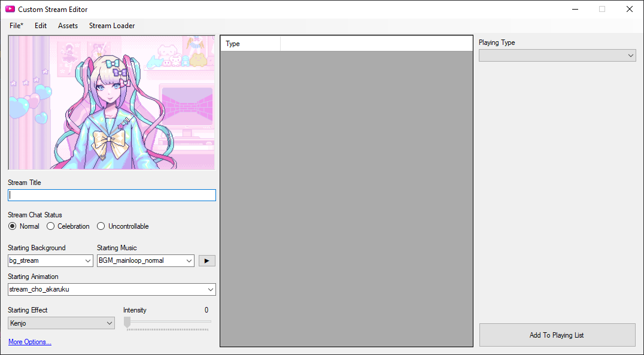Select the Uncontrollable chat status
The image size is (644, 355).
[x=101, y=226]
